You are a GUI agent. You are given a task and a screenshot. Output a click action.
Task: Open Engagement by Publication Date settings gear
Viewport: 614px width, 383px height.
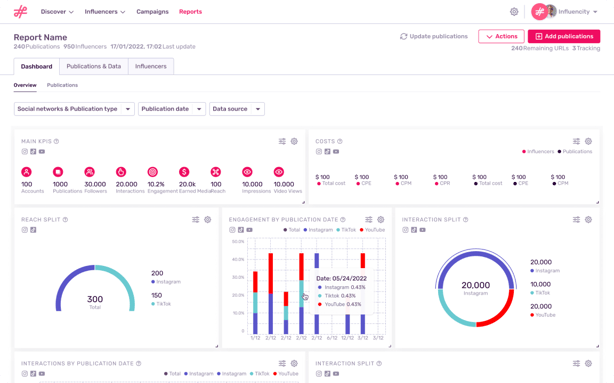[x=381, y=220]
